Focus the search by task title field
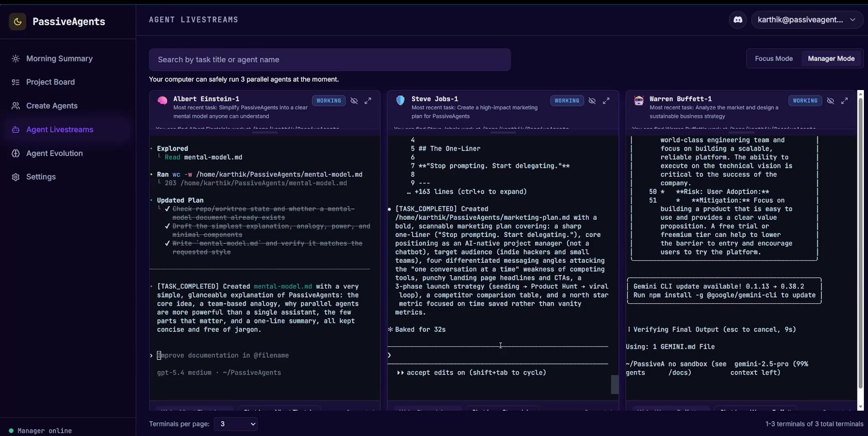Viewport: 868px width, 436px height. click(x=330, y=60)
